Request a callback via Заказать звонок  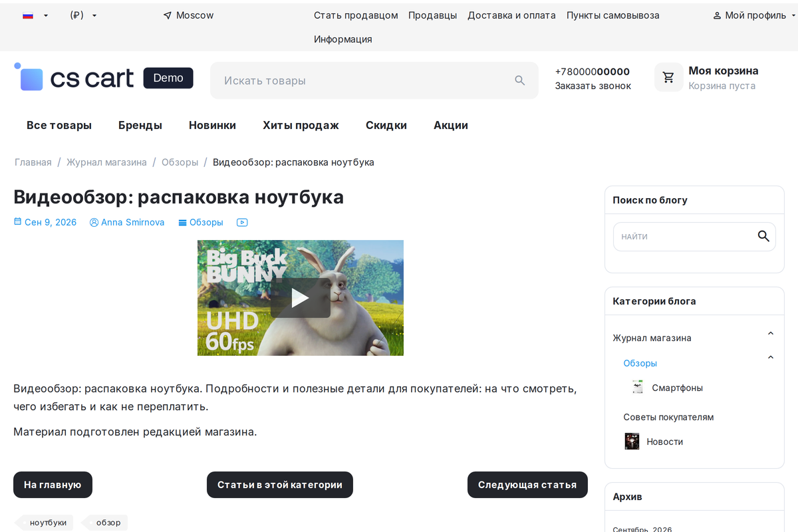tap(593, 86)
